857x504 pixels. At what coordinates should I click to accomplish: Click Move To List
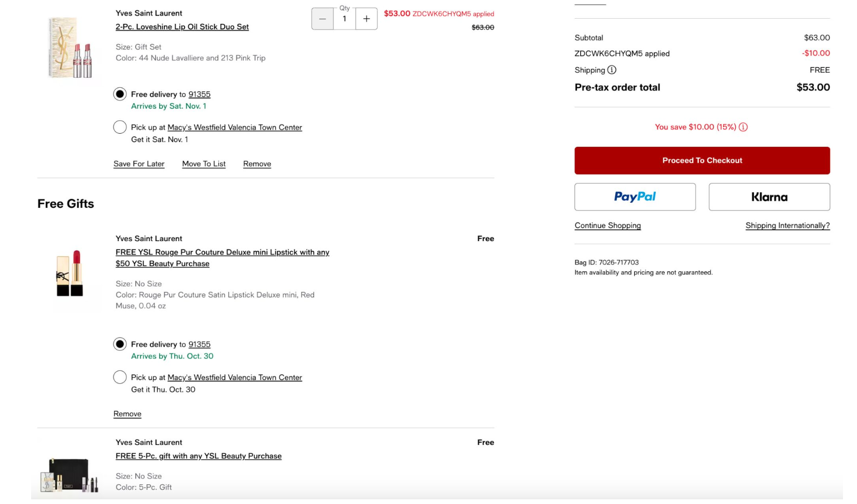coord(204,164)
